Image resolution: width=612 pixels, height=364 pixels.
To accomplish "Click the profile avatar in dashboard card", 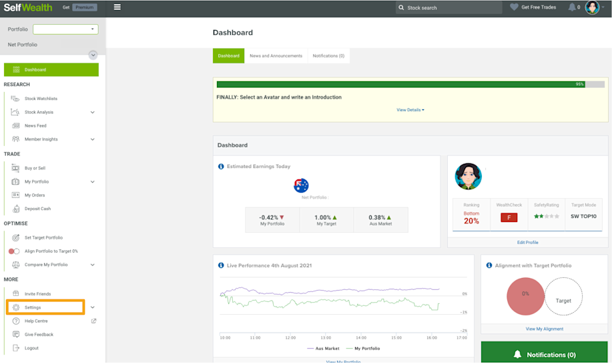I will pos(468,176).
